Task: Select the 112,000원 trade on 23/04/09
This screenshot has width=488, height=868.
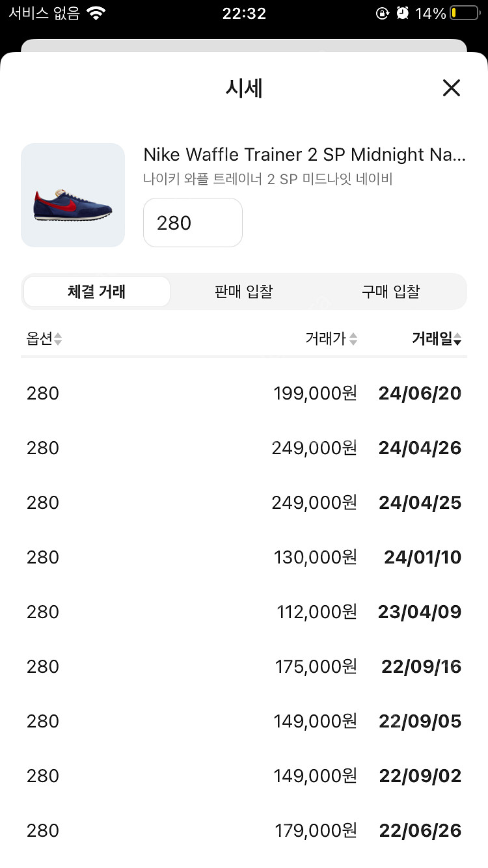Action: 244,612
